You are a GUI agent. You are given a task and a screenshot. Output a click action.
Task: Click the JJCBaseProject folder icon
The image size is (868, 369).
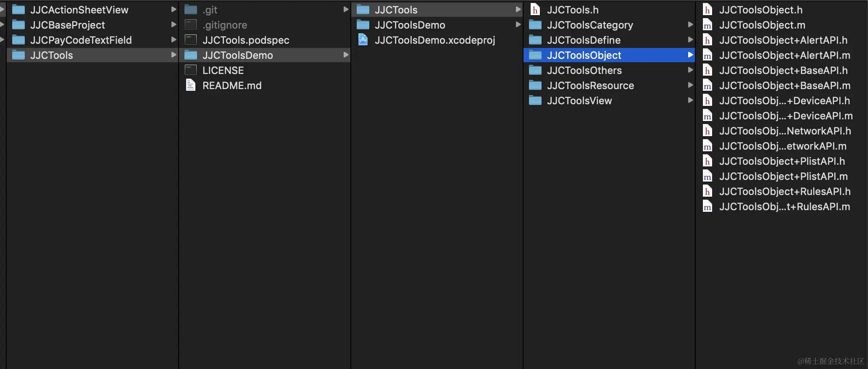(x=18, y=25)
